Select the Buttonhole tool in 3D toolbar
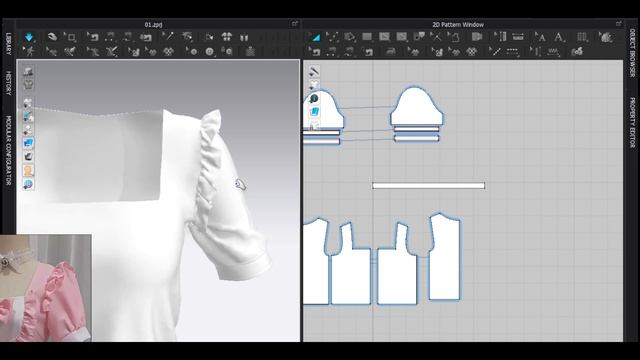Image resolution: width=640 pixels, height=360 pixels. pyautogui.click(x=209, y=51)
